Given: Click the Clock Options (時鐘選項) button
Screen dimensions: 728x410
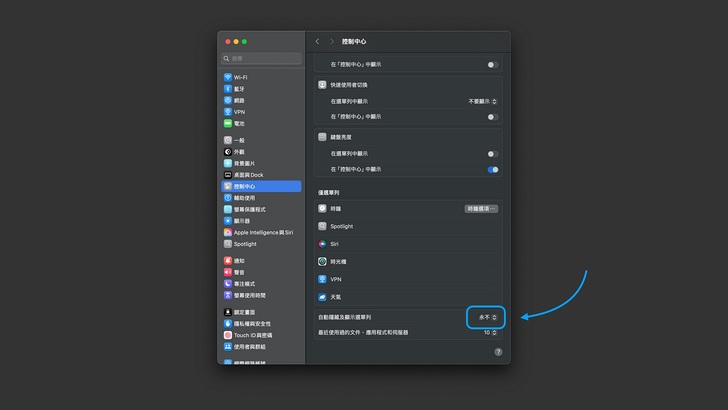Looking at the screenshot, I should tap(481, 208).
